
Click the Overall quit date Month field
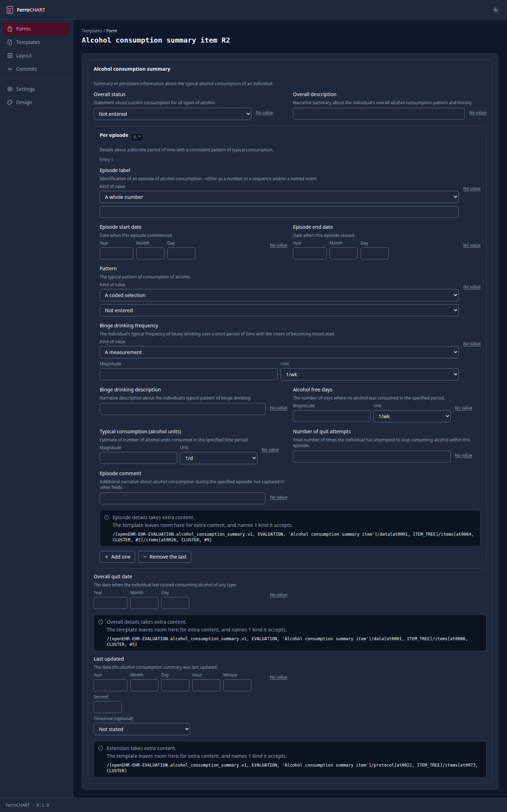[x=144, y=603]
